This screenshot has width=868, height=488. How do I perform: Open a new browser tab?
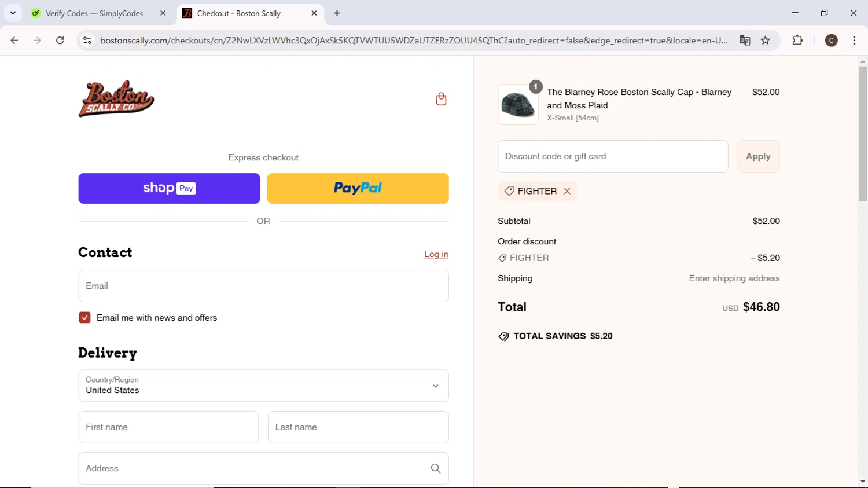click(x=337, y=13)
